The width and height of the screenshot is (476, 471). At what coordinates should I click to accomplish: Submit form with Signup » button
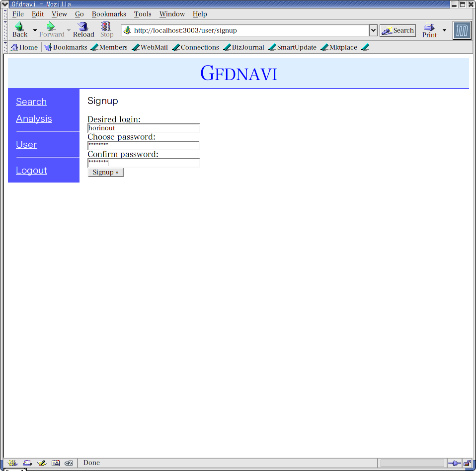(105, 172)
